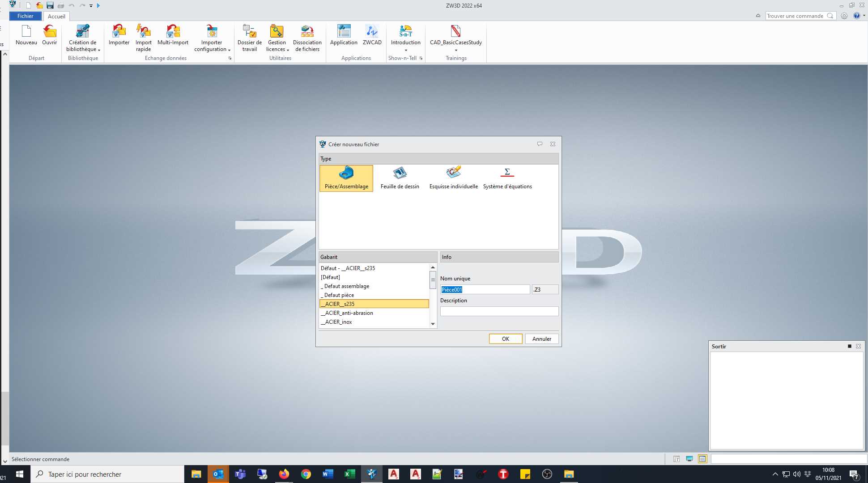Click Gabarit list scroll up arrow
This screenshot has height=483, width=868.
(x=433, y=267)
